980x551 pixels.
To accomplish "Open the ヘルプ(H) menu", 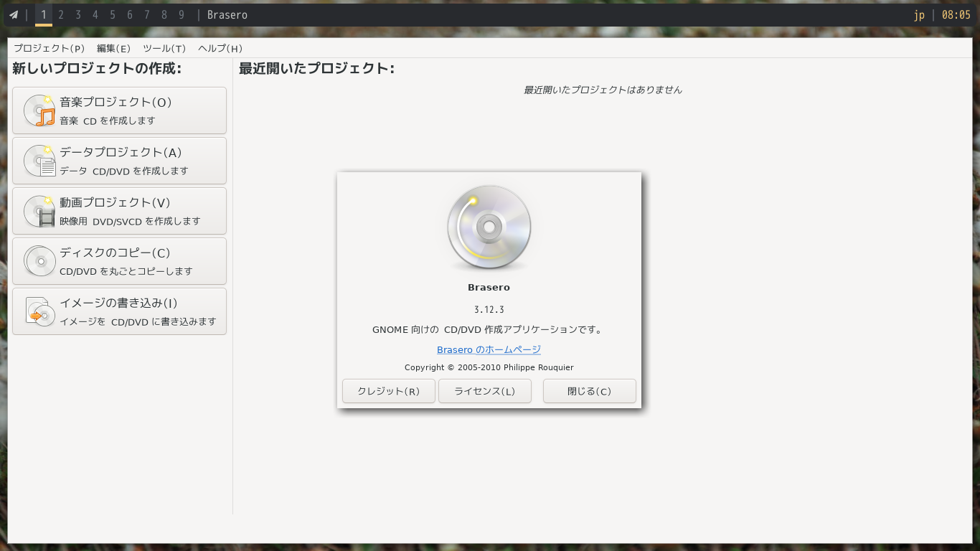I will coord(220,48).
